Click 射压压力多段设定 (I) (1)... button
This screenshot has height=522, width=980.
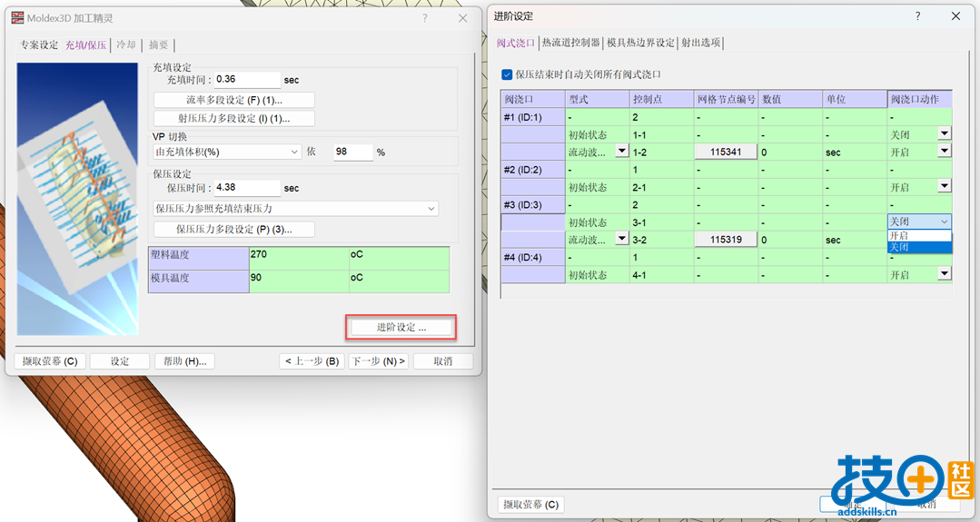pyautogui.click(x=233, y=119)
